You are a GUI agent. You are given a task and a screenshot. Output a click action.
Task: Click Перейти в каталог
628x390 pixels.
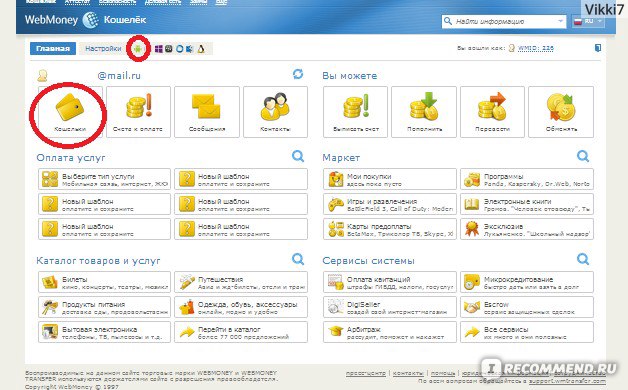click(x=241, y=332)
